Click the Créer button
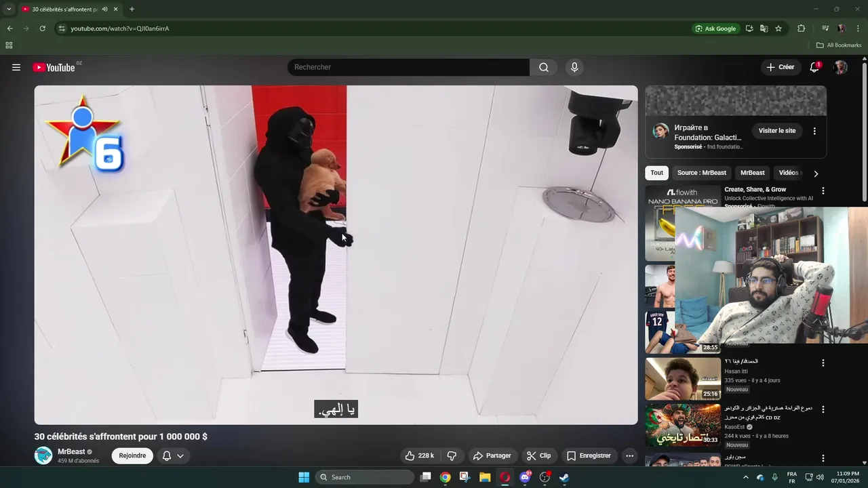 [780, 67]
